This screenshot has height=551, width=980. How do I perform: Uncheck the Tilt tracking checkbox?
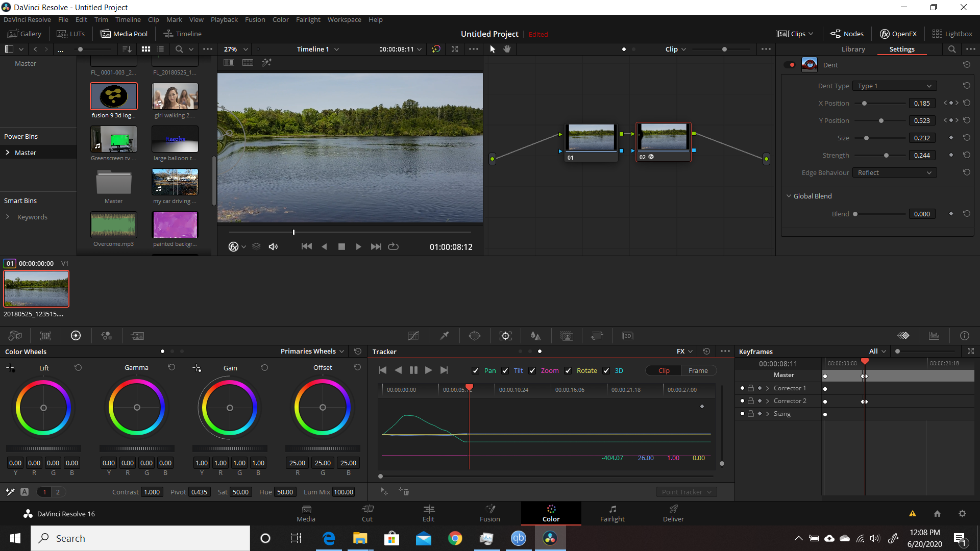coord(505,371)
